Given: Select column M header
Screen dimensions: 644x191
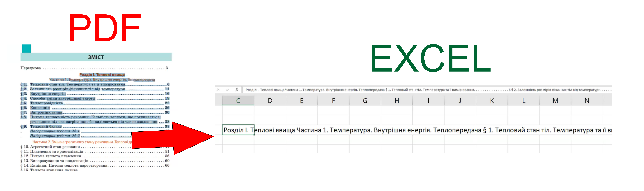Looking at the screenshot, I should point(555,101).
